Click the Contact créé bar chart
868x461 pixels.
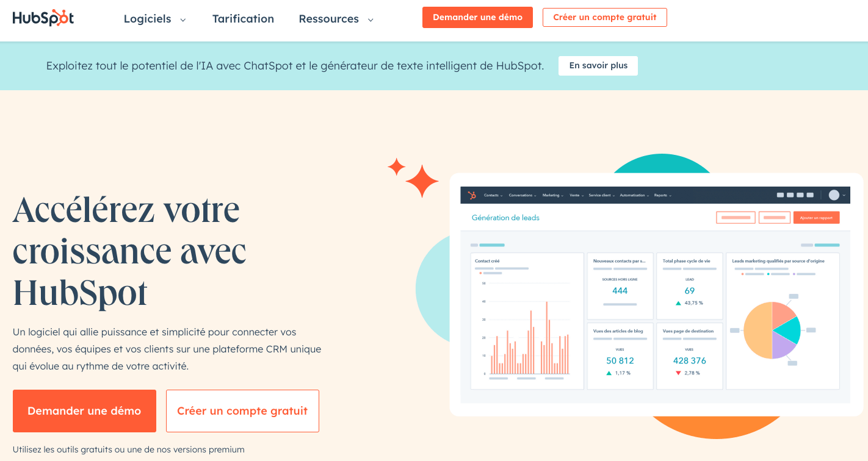[x=528, y=329]
